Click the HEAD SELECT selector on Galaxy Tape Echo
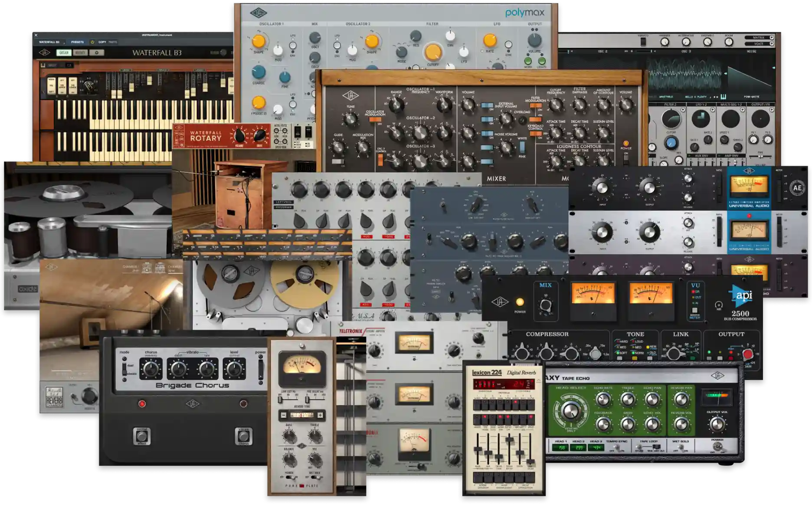Screen dimensions: 812x505 tap(571, 411)
